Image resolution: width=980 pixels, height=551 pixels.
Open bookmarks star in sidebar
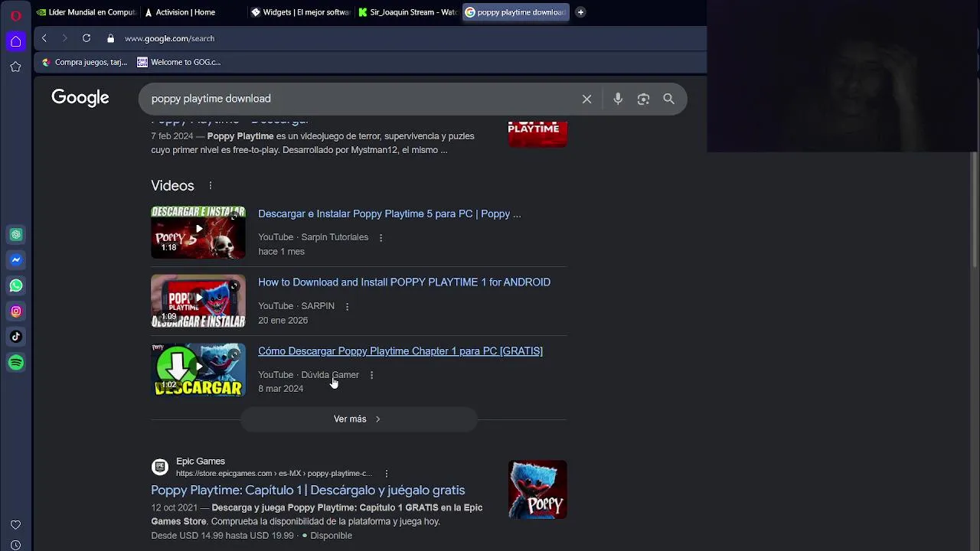click(15, 67)
